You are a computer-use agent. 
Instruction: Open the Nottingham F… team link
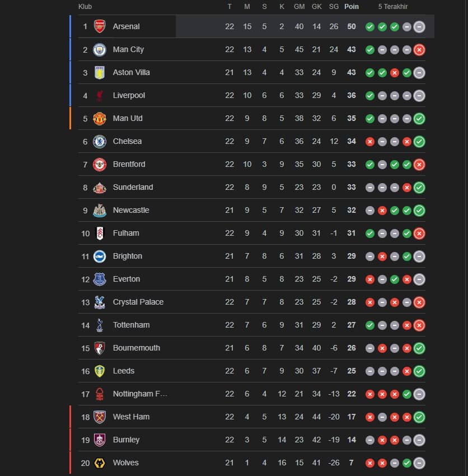pos(140,394)
